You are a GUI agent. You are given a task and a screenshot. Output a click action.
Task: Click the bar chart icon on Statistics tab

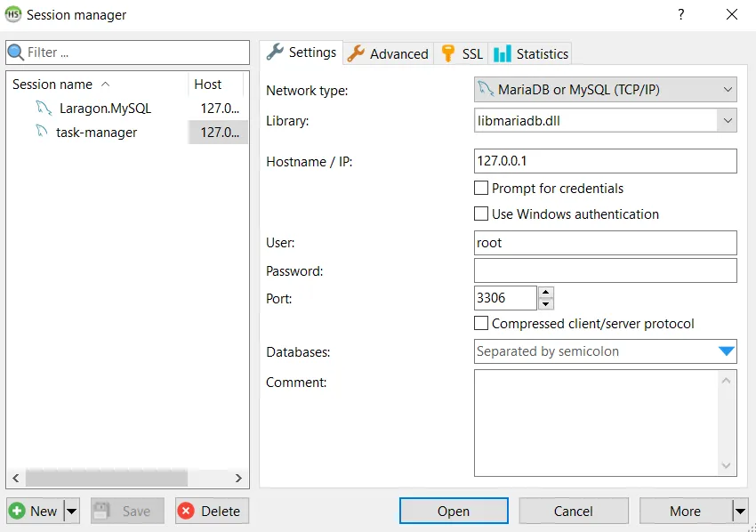[x=502, y=53]
